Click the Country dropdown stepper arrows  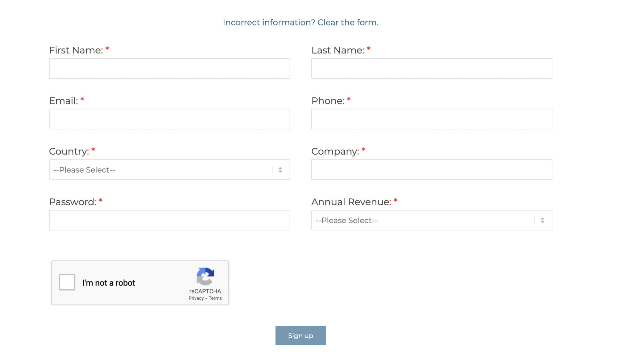coord(281,169)
